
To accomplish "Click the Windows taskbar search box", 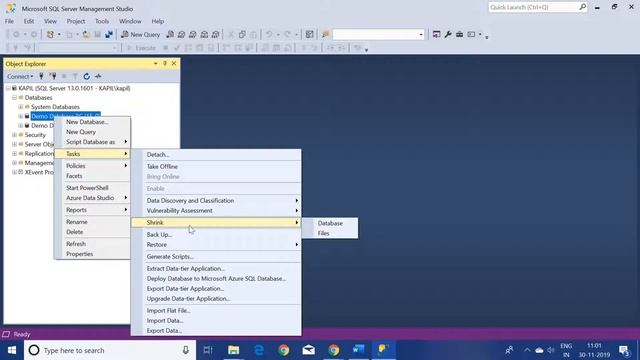I will tap(110, 350).
